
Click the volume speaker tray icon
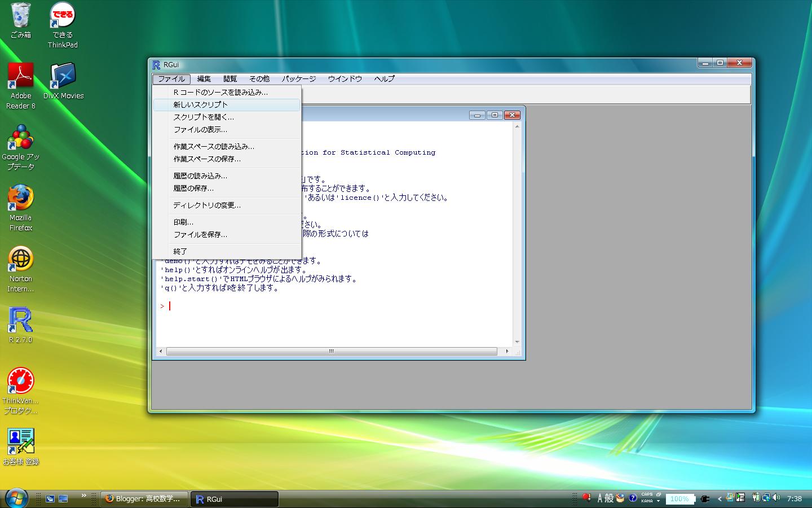coord(776,498)
